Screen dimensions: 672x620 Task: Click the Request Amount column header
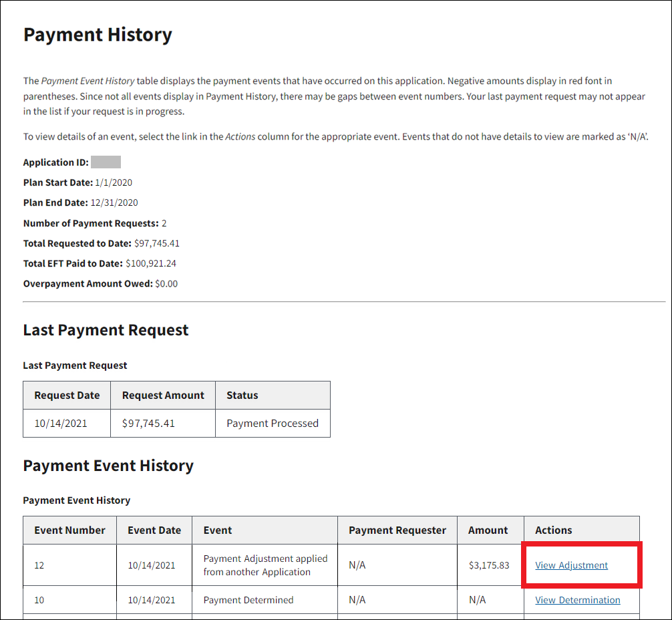click(163, 396)
